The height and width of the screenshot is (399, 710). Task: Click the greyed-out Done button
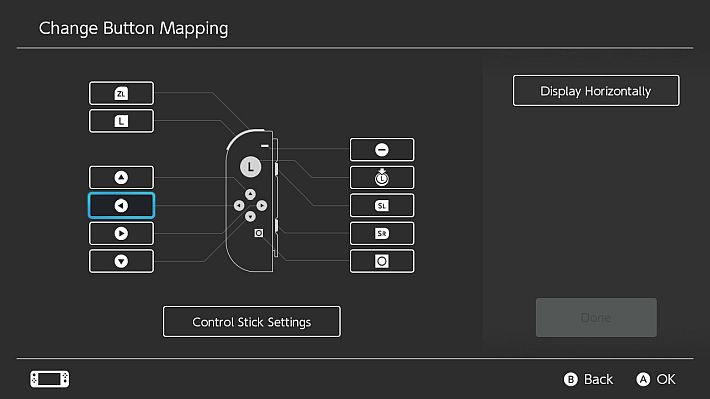[596, 317]
